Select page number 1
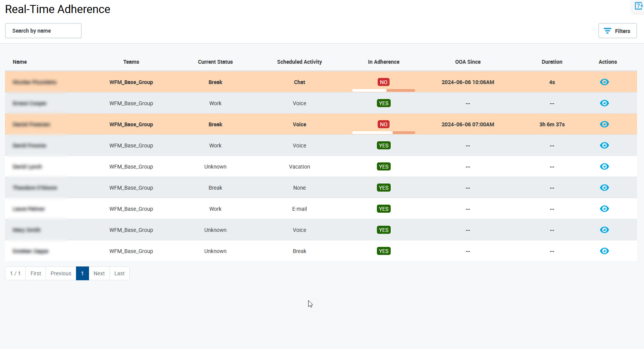Image resolution: width=644 pixels, height=349 pixels. 83,273
